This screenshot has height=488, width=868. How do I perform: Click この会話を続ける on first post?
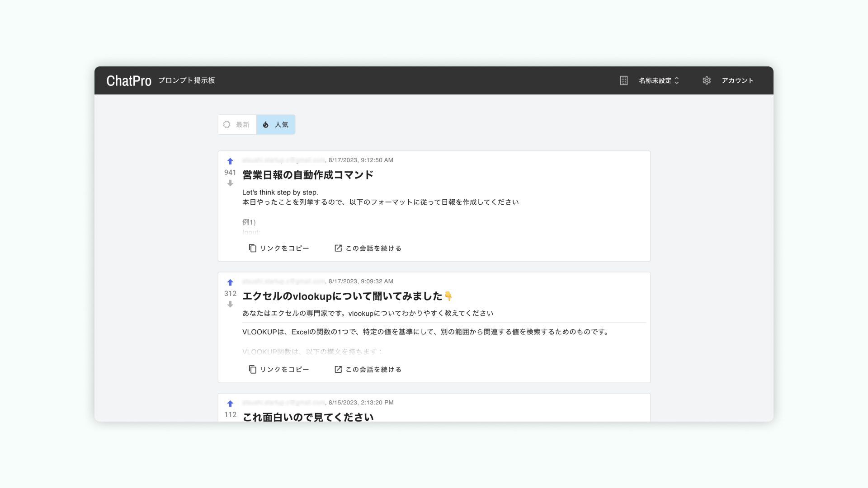[373, 248]
